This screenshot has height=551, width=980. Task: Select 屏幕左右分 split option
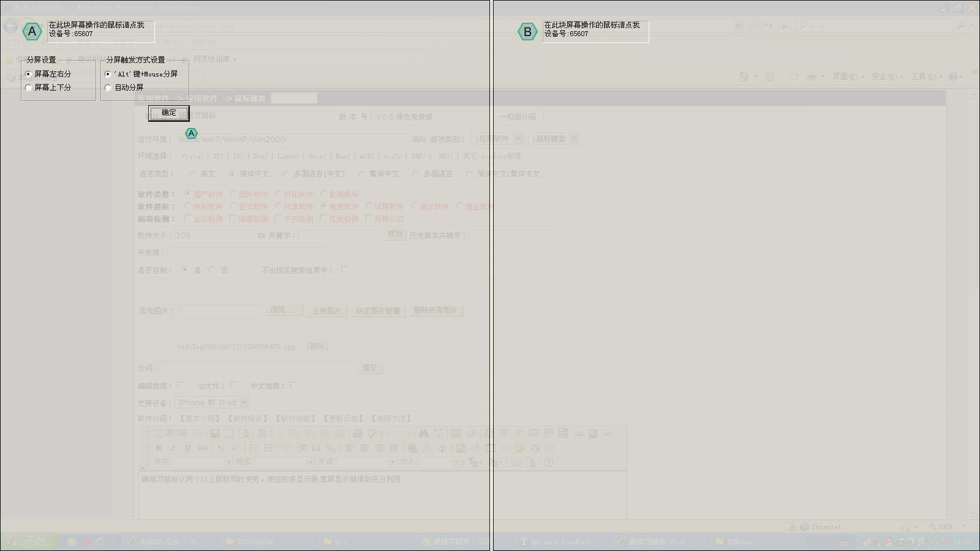tap(28, 74)
